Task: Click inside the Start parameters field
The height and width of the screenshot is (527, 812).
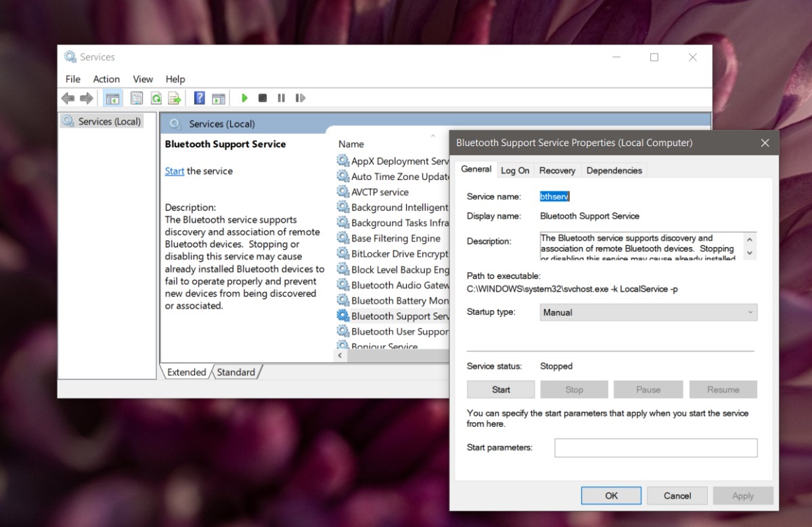Action: pos(655,447)
